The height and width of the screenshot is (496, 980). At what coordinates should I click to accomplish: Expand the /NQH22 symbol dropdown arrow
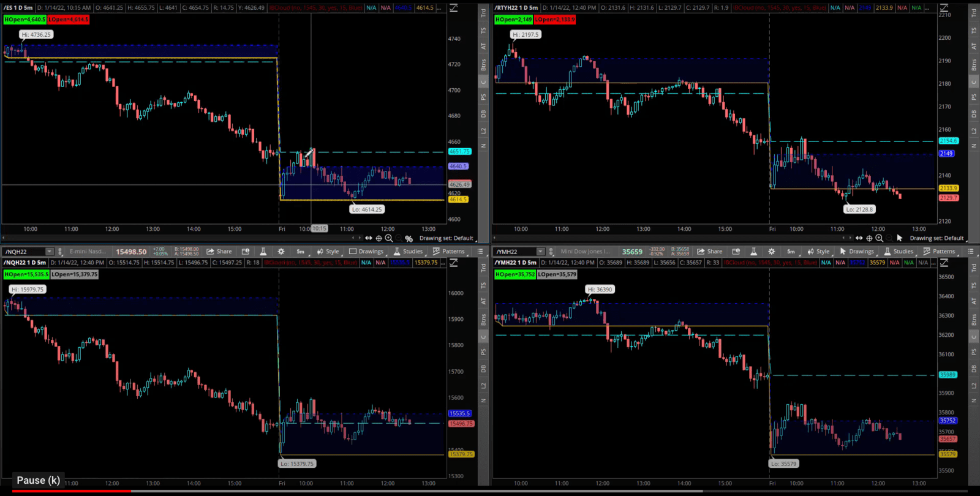click(50, 252)
